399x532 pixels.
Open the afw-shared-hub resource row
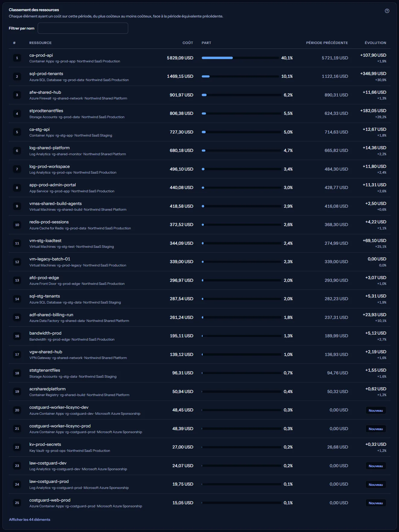point(200,95)
